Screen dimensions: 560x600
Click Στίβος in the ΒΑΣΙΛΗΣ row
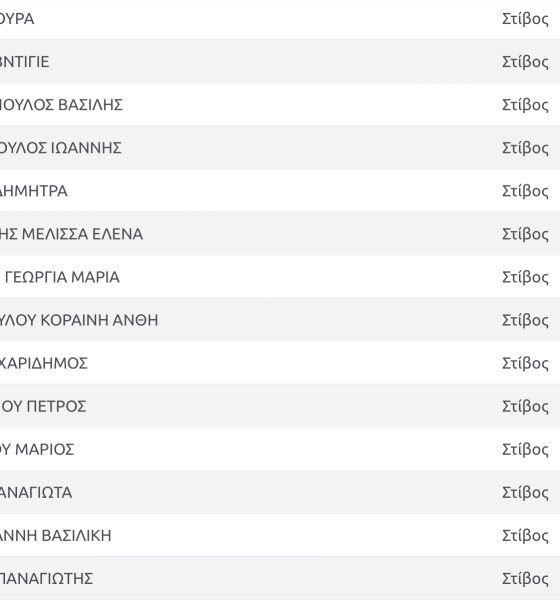coord(525,105)
